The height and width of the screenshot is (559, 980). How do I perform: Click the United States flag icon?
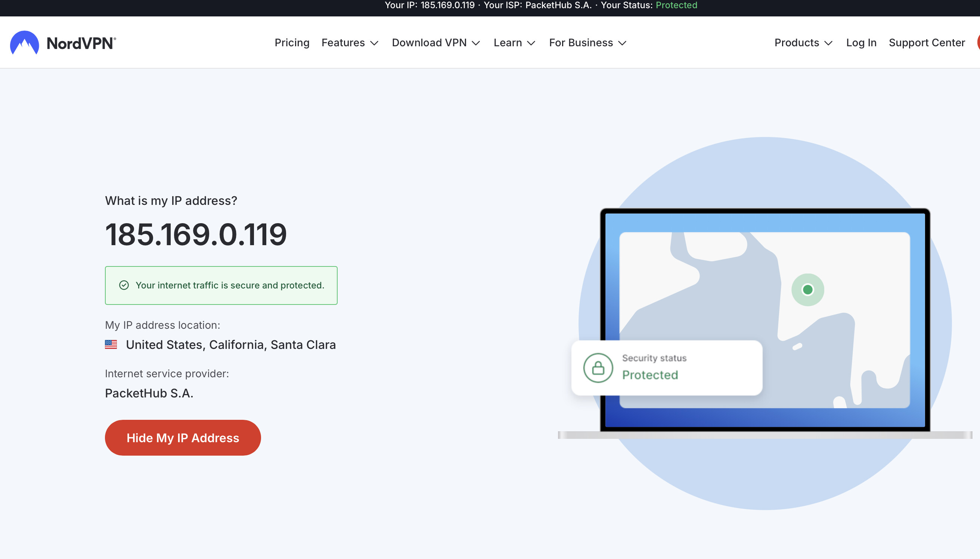pyautogui.click(x=111, y=344)
